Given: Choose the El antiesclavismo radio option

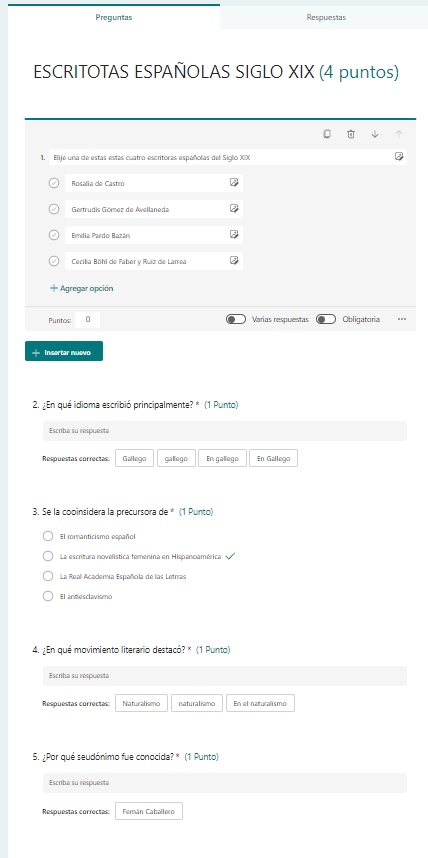Looking at the screenshot, I should click(x=48, y=596).
